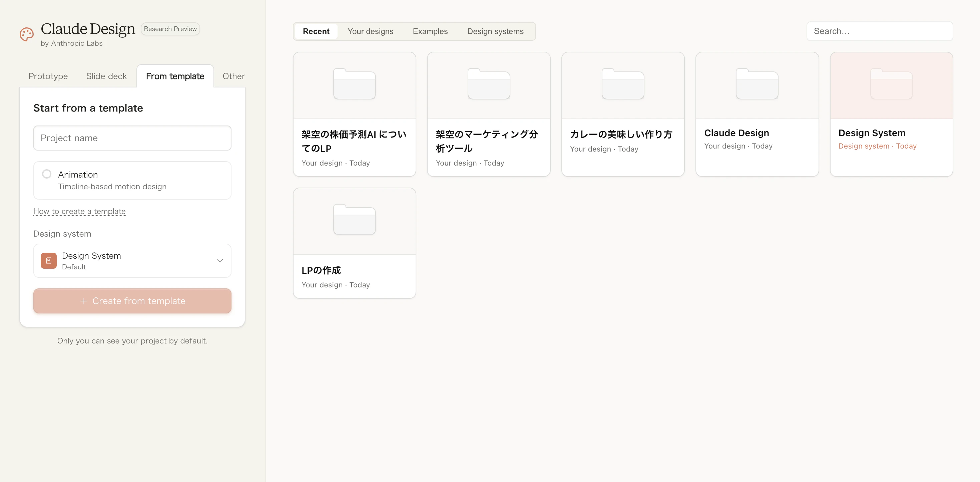The width and height of the screenshot is (980, 482).
Task: Open the LPの作成 project title
Action: pyautogui.click(x=321, y=270)
